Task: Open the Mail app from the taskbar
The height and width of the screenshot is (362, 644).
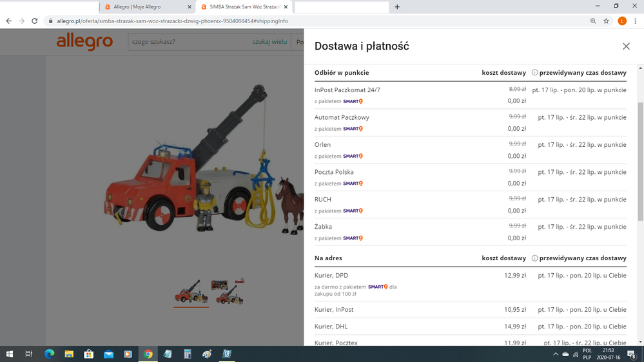Action: click(x=108, y=354)
